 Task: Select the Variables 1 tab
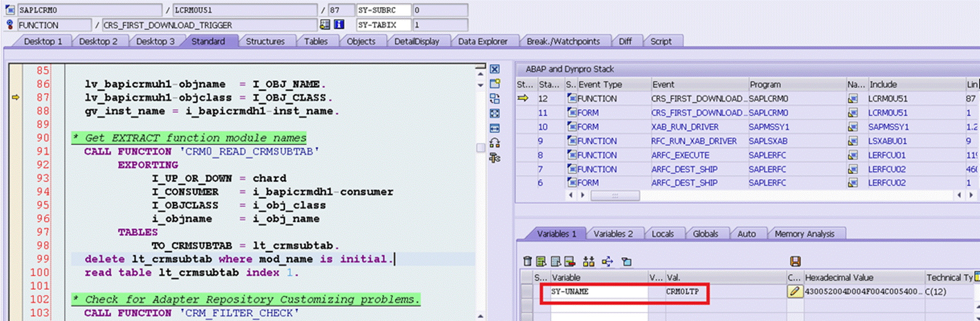556,234
